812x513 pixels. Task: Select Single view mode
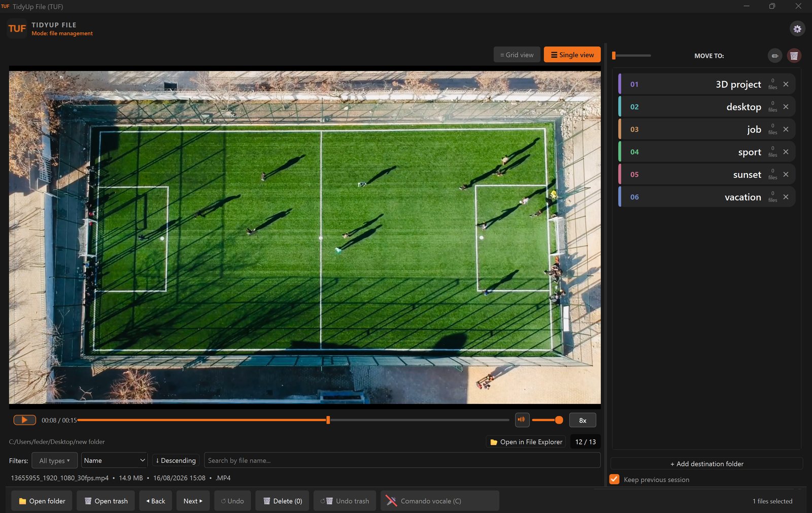[x=572, y=55]
